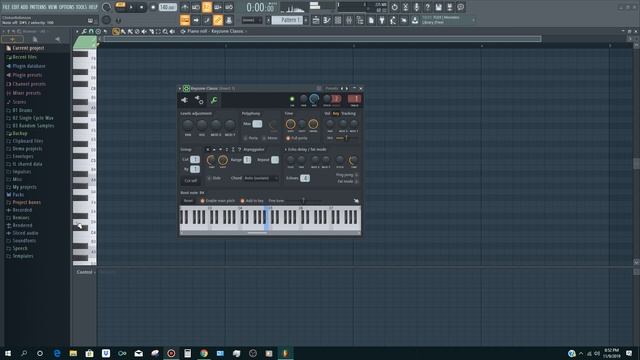Open the Chord Auto (sustain) dropdown
This screenshot has width=640, height=360.
(x=260, y=178)
